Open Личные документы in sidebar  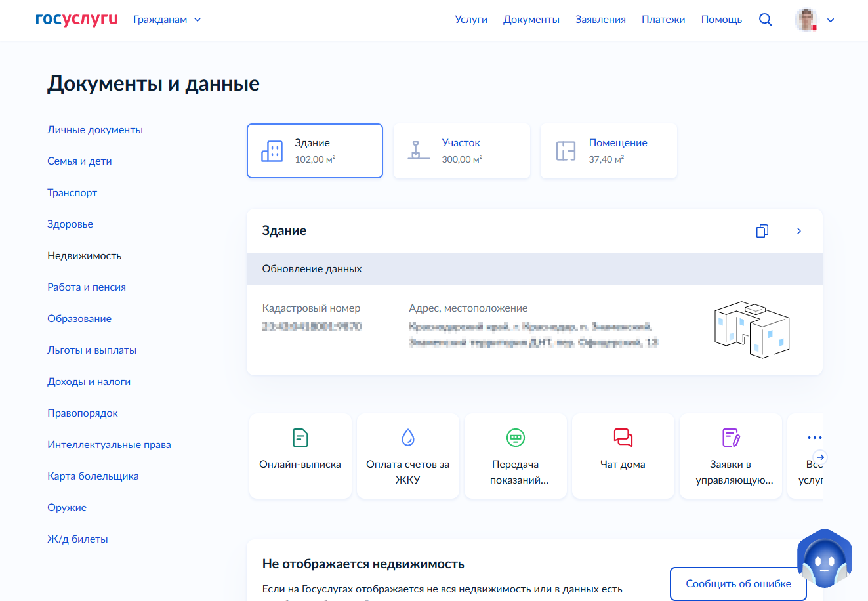pyautogui.click(x=95, y=130)
